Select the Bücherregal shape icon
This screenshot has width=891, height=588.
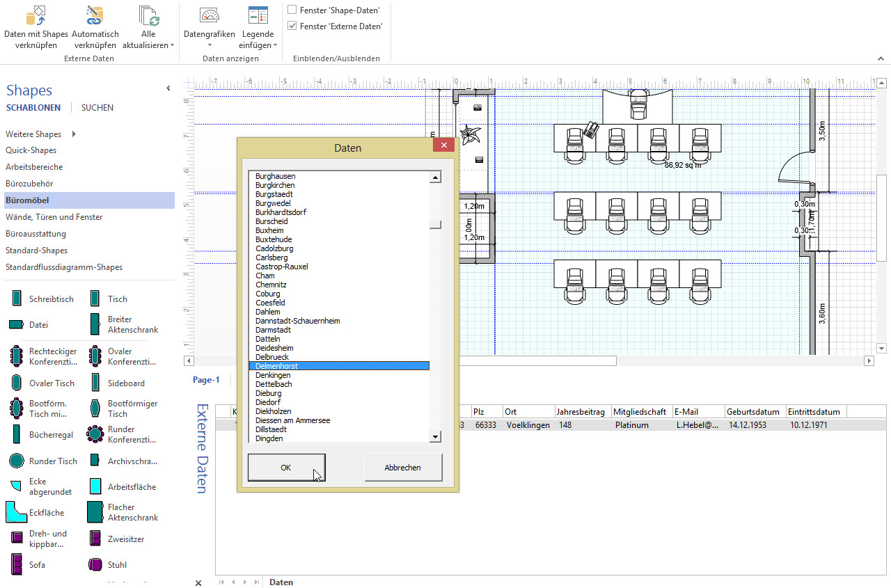[x=16, y=434]
